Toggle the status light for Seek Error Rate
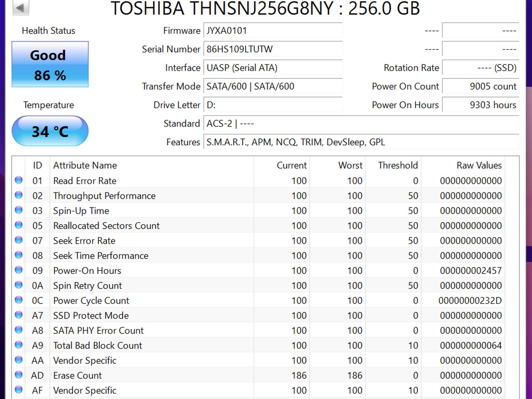 18,241
